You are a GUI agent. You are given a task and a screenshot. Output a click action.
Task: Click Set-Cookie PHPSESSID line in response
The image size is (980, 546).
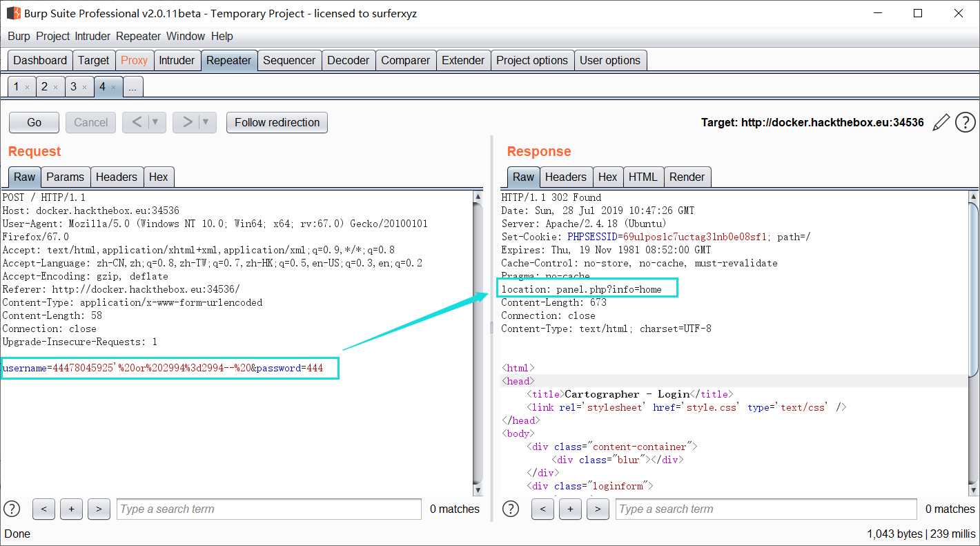tap(656, 237)
